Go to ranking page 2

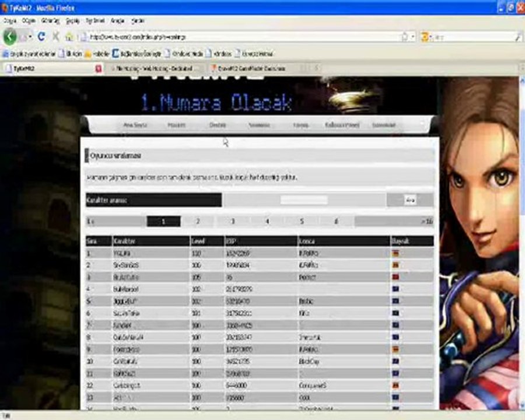click(198, 221)
